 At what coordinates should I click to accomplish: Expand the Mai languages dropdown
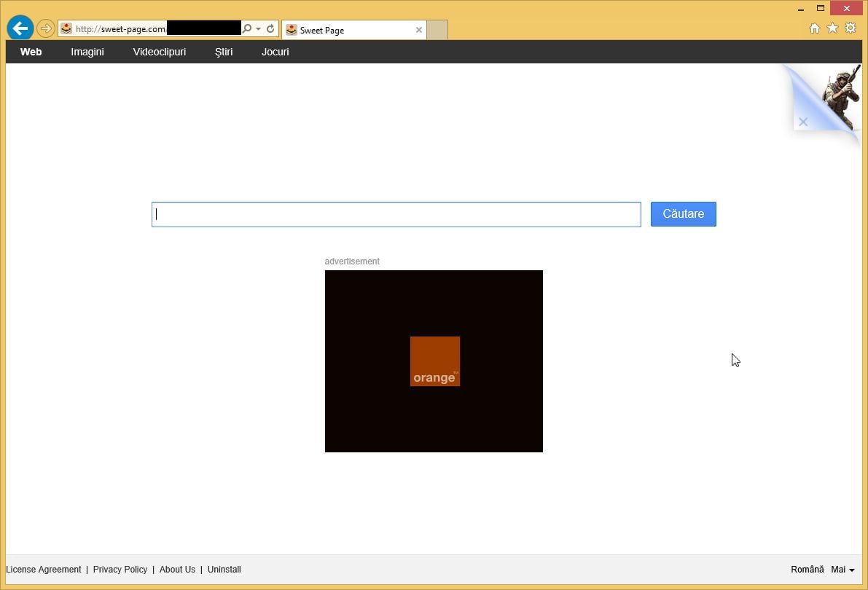(x=842, y=570)
